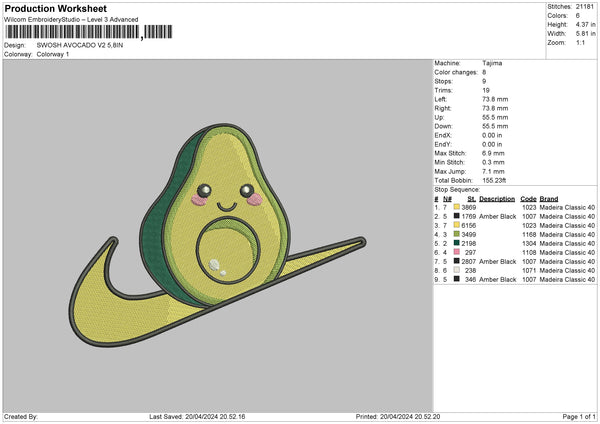Click the 'Right:' measurement label
Screen dimensions: 600x424
tap(443, 108)
